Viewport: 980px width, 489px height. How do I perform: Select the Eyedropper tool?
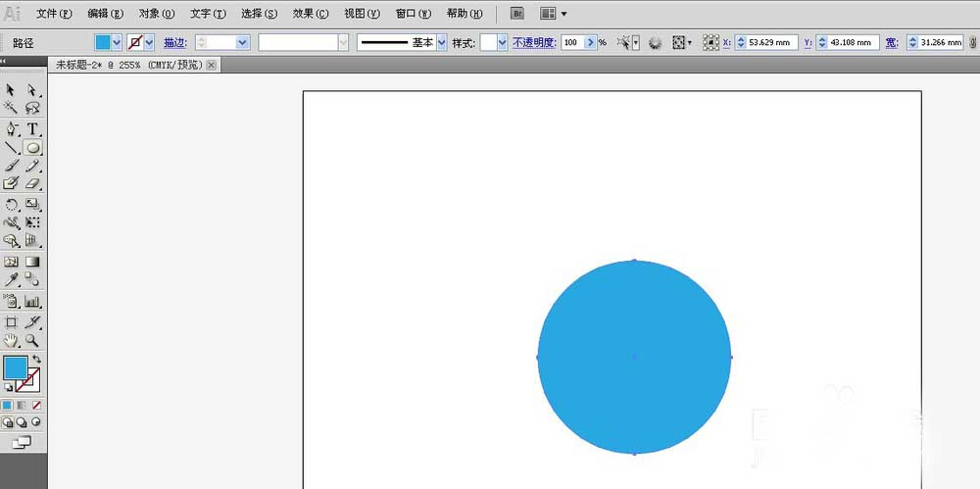[x=11, y=279]
